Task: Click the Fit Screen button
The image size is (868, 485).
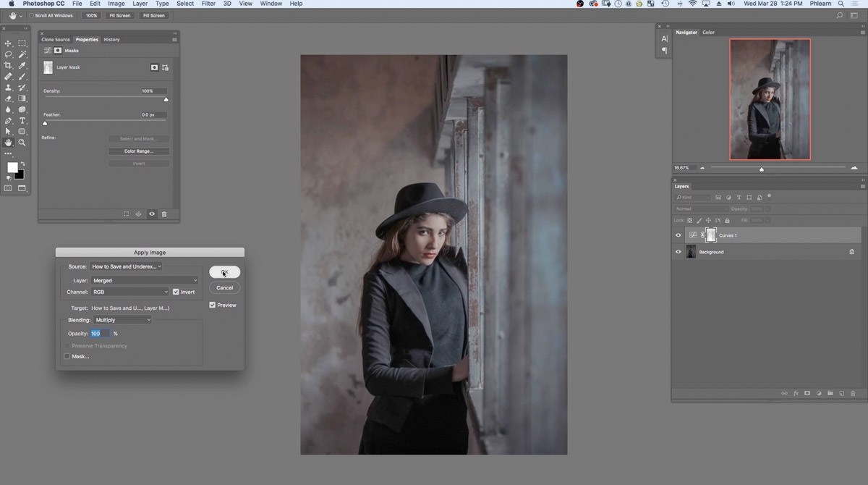Action: pyautogui.click(x=119, y=15)
